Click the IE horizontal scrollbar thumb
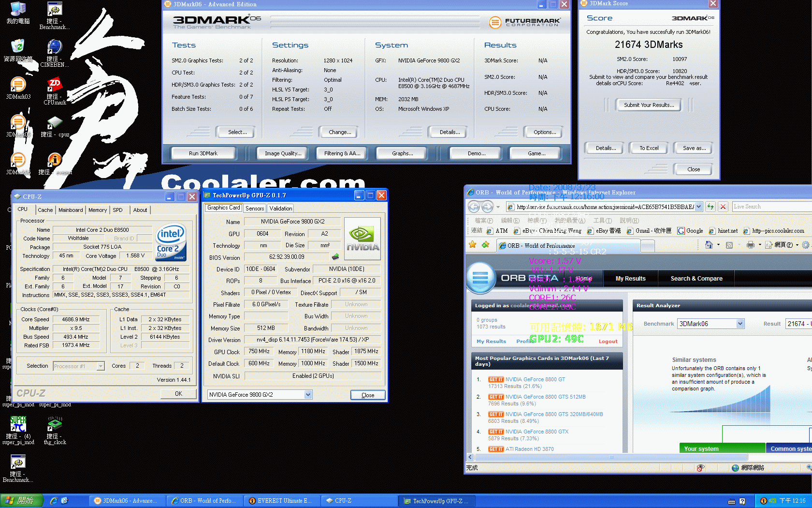 (x=611, y=457)
